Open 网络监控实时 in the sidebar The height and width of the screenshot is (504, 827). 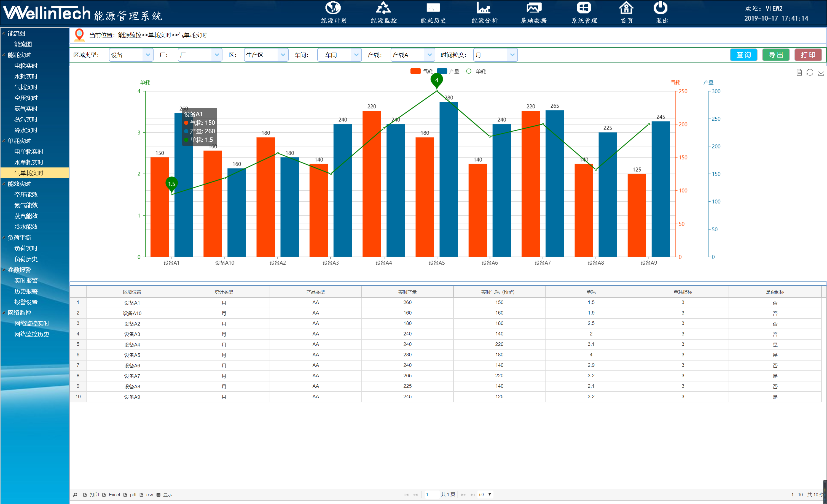(31, 323)
